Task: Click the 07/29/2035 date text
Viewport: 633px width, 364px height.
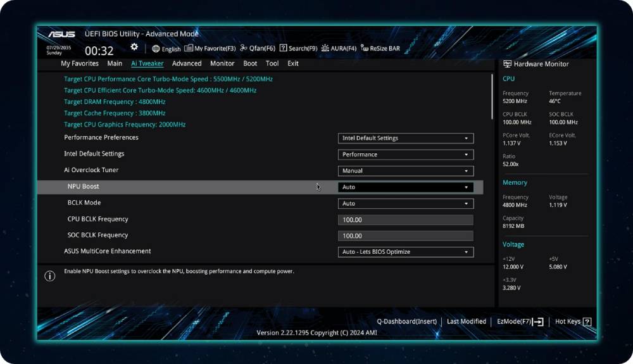Action: click(58, 47)
